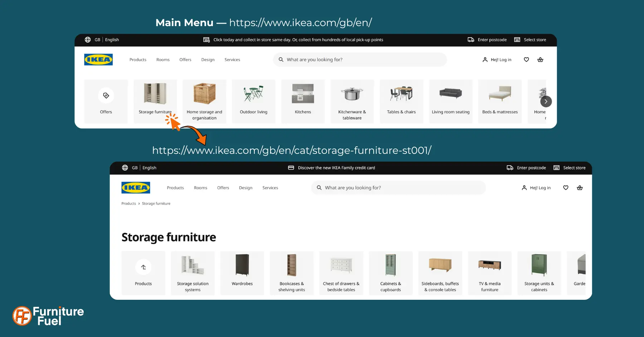Image resolution: width=644 pixels, height=337 pixels.
Task: Click Hej! Log in on the Storage furniture page
Action: (x=540, y=188)
